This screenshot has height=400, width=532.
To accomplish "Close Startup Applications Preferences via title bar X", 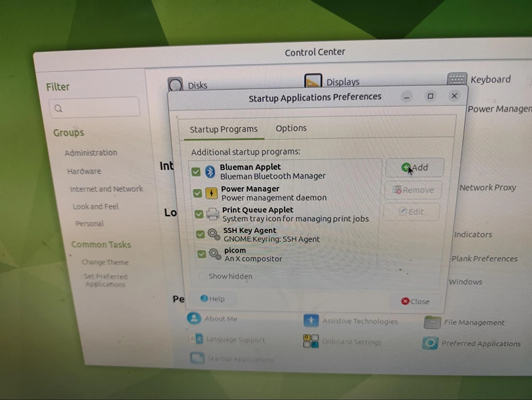I will coord(454,96).
